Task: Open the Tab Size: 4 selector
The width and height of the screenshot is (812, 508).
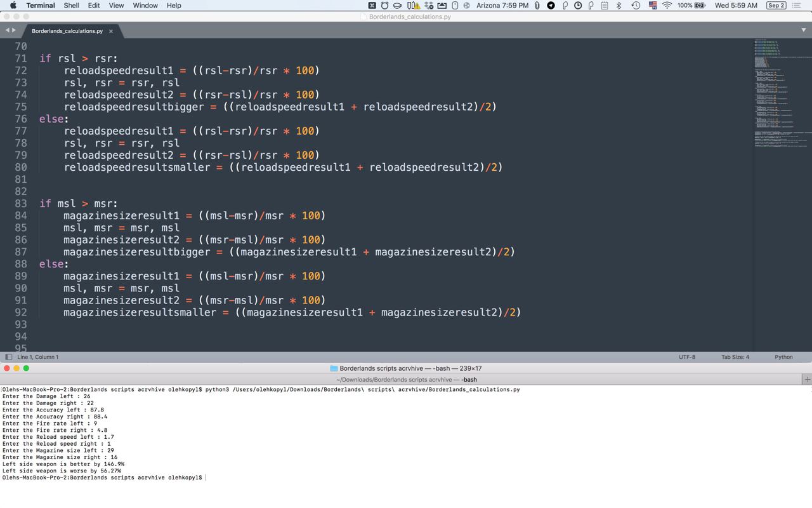Action: pos(735,357)
